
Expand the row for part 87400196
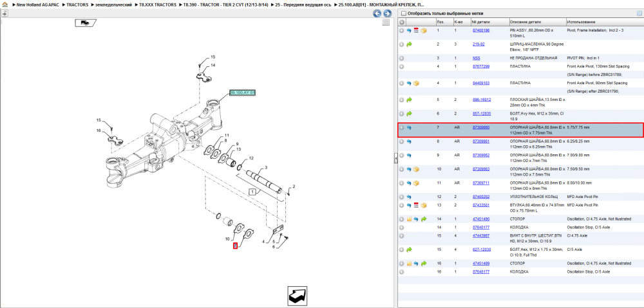tap(402, 31)
